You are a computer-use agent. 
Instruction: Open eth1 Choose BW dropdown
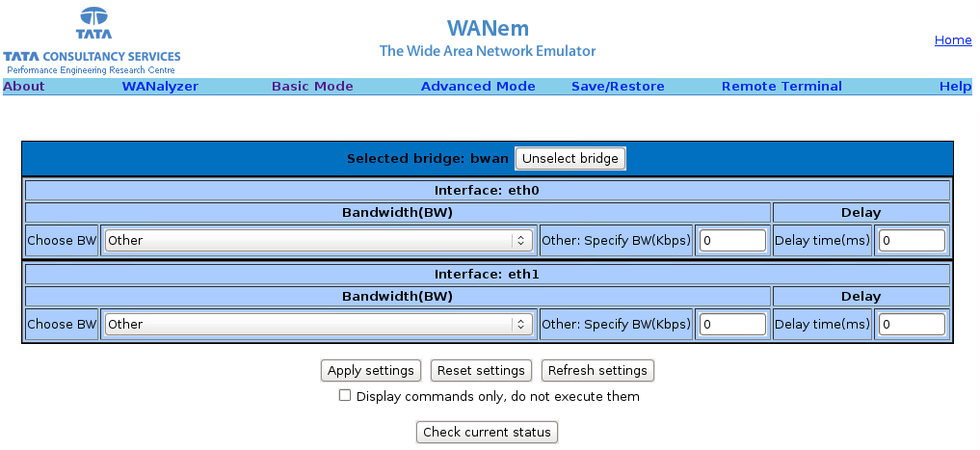coord(319,324)
